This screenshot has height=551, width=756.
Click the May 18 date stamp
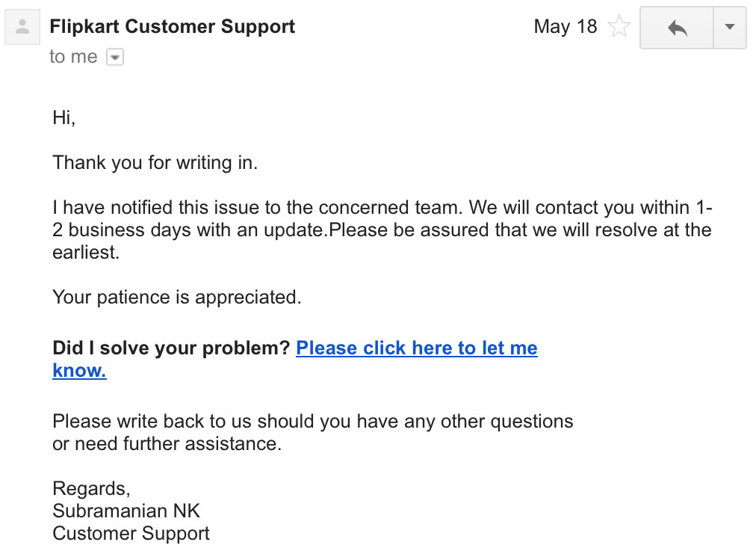click(x=565, y=26)
